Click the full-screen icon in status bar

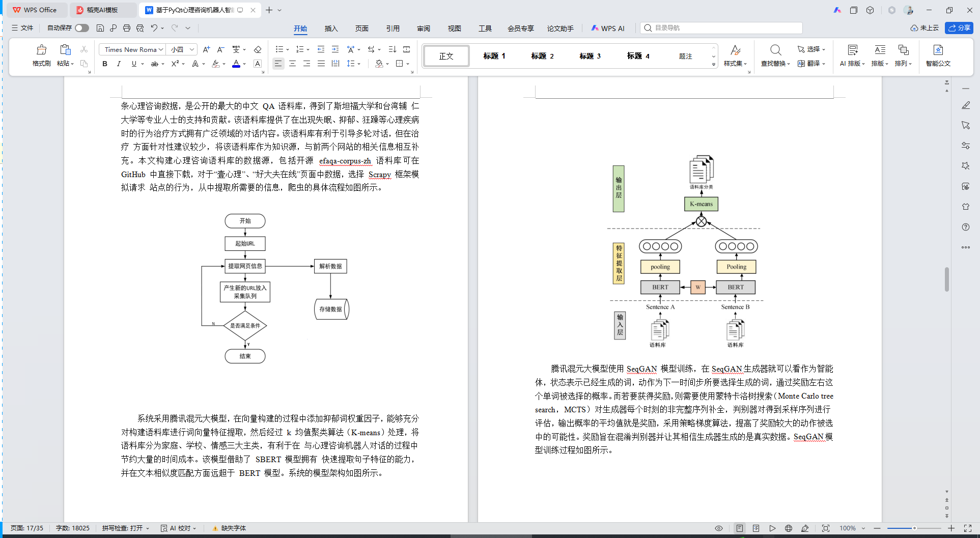point(968,528)
